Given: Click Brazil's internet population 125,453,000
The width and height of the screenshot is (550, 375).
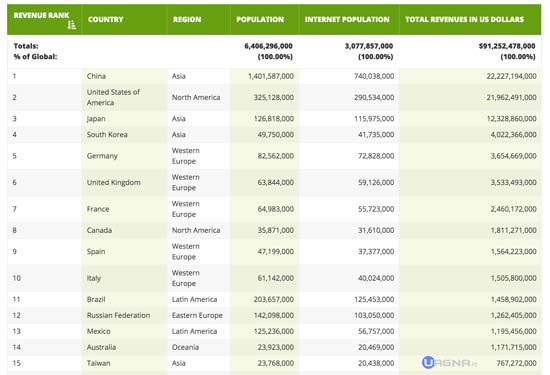Looking at the screenshot, I should tap(374, 300).
